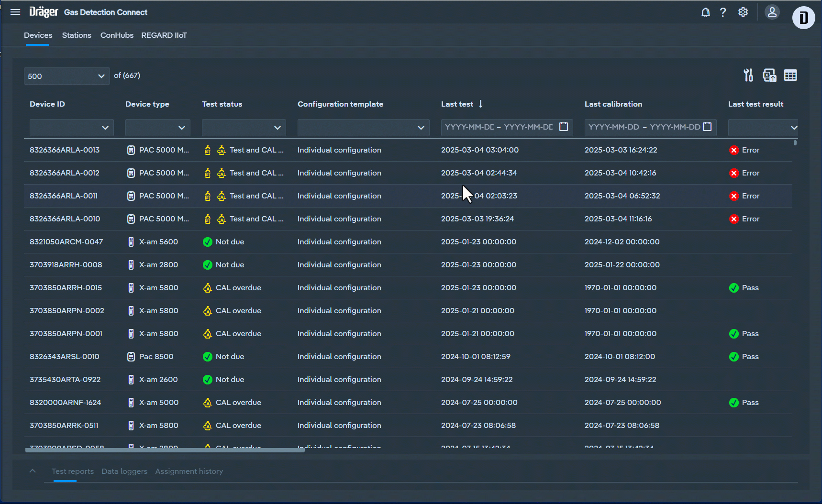Viewport: 822px width, 504px height.
Task: Sort by Last test result header
Action: 755,104
